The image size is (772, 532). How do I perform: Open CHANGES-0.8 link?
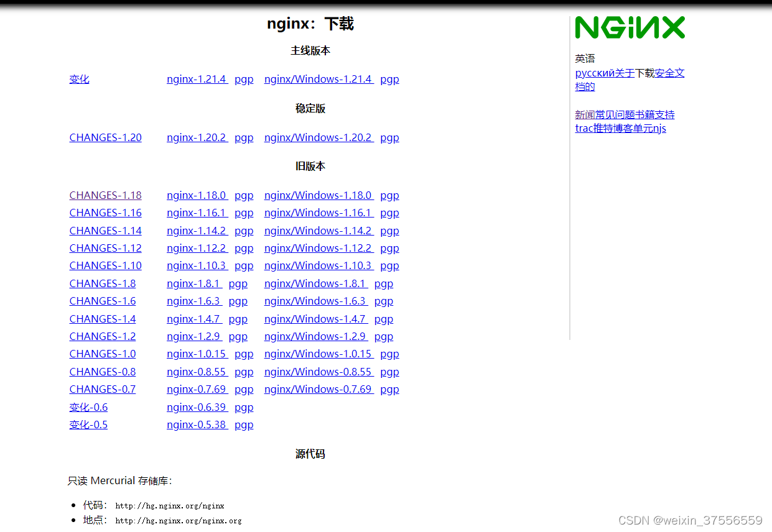[102, 372]
